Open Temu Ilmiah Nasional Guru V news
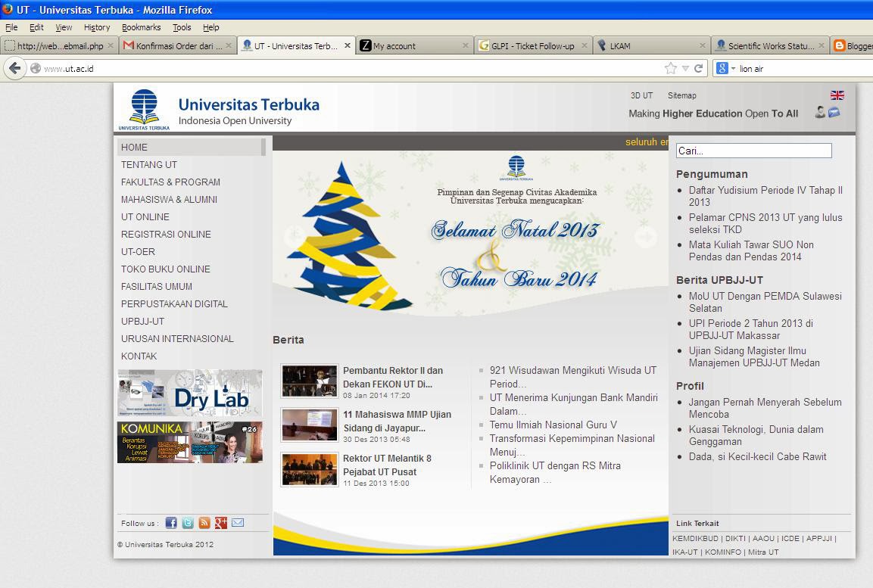This screenshot has height=588, width=873. 553,425
